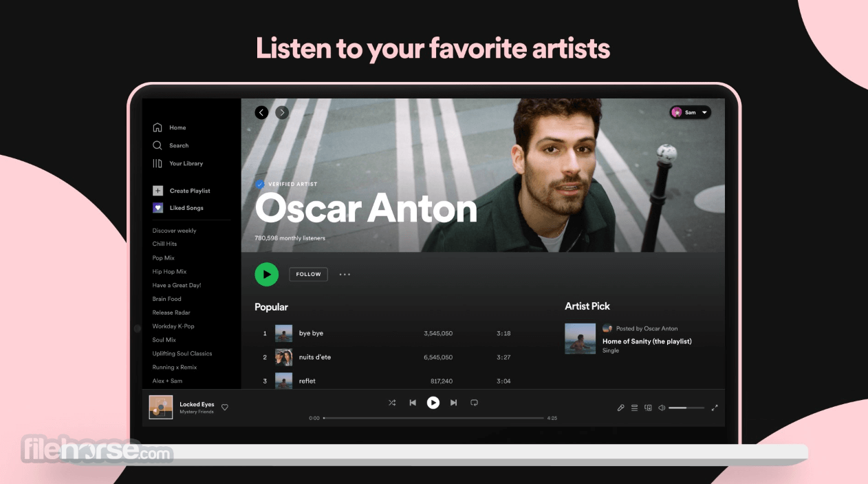Viewport: 868px width, 484px height.
Task: Toggle shuffle playback
Action: point(392,403)
